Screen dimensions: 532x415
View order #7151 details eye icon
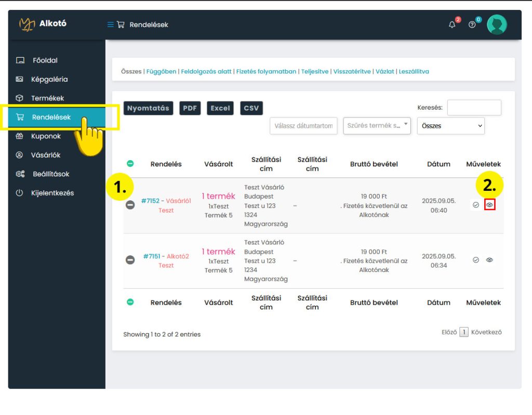click(489, 260)
